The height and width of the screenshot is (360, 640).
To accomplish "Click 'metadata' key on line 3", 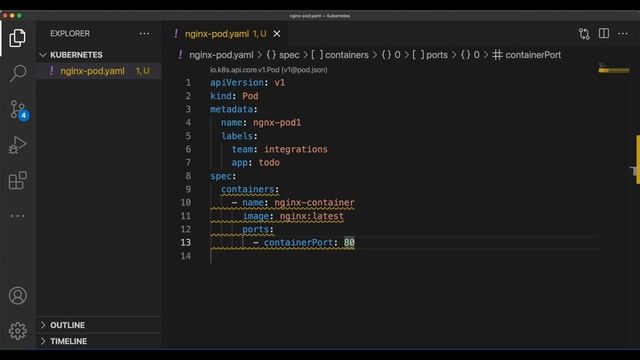I will click(231, 109).
